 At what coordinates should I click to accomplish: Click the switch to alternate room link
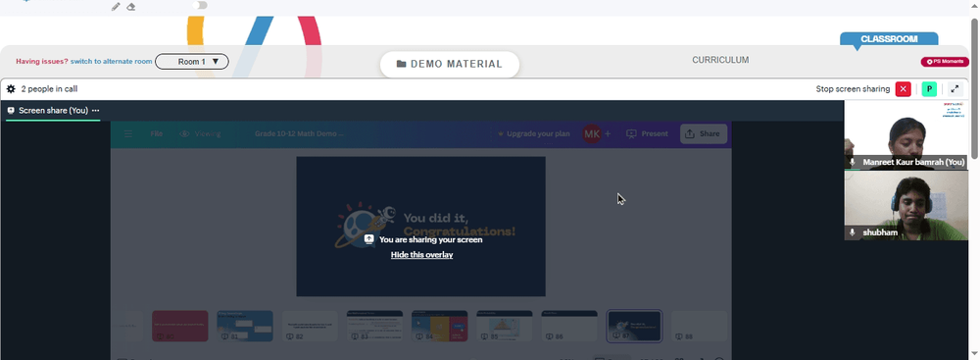pyautogui.click(x=112, y=62)
